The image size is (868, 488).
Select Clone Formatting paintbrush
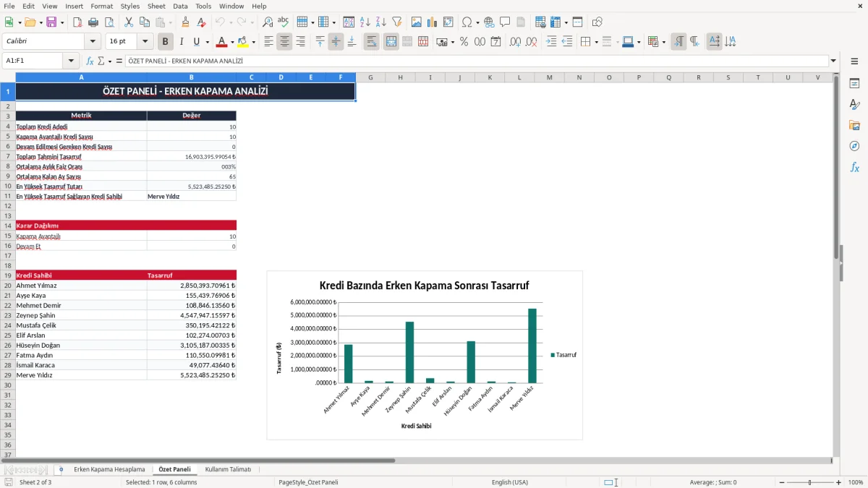pos(185,22)
